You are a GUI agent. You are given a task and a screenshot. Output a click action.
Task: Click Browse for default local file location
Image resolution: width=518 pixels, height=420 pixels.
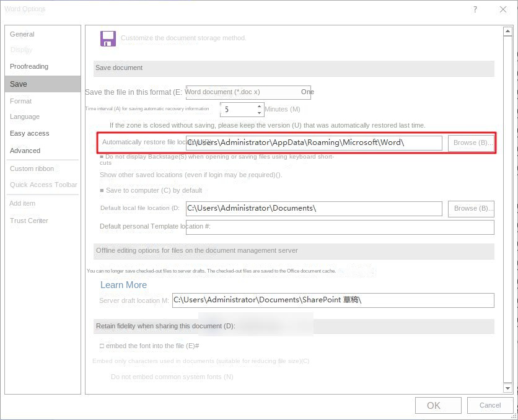(x=471, y=208)
